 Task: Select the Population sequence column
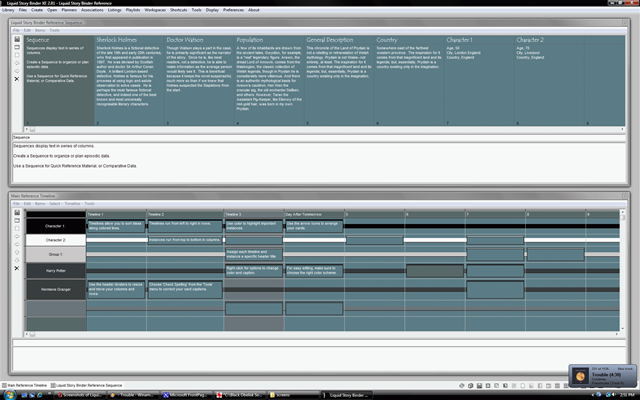coord(269,80)
